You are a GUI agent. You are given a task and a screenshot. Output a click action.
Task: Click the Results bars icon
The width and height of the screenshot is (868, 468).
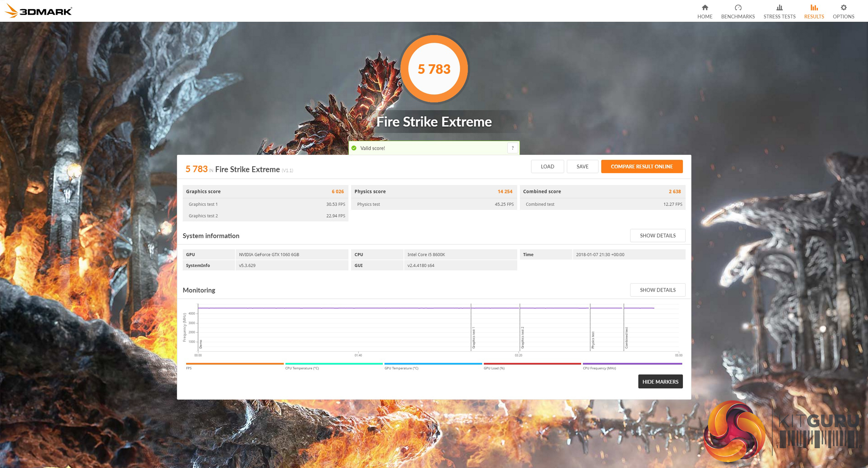click(x=814, y=7)
